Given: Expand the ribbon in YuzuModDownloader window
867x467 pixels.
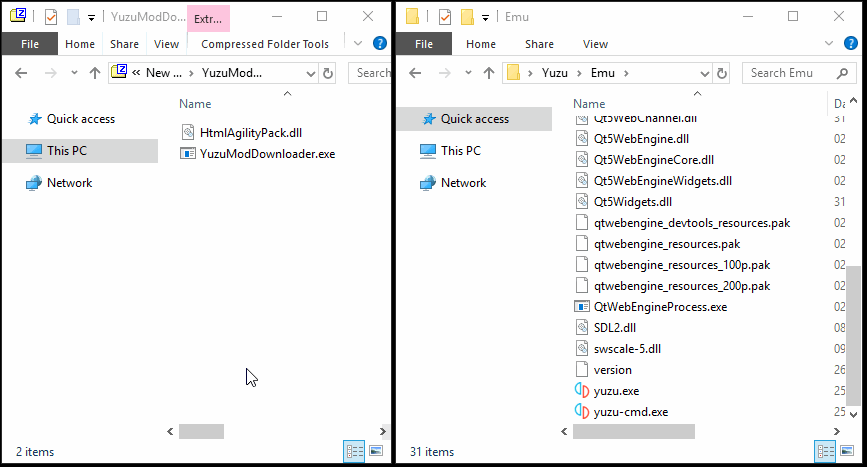Looking at the screenshot, I should point(358,43).
